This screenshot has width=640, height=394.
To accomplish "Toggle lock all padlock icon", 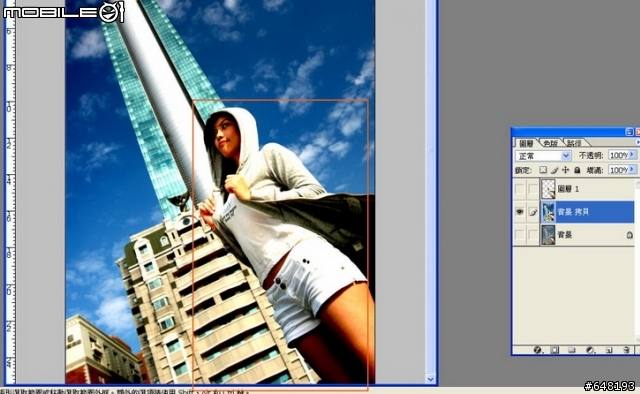I will [x=577, y=170].
